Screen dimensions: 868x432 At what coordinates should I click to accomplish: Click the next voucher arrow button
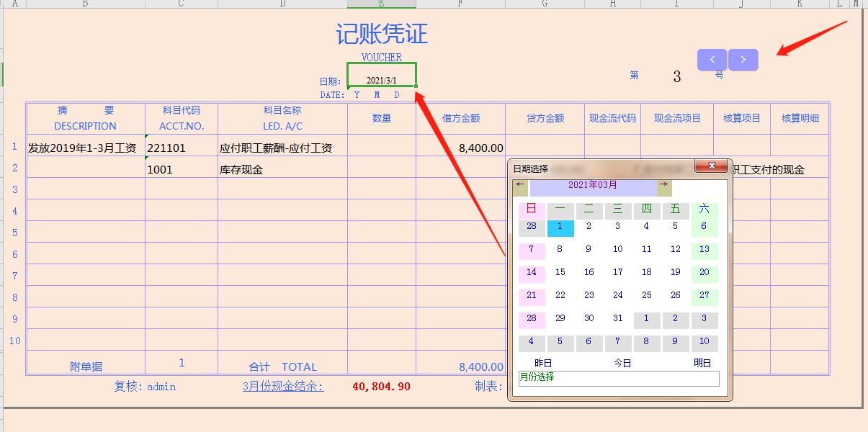[743, 60]
